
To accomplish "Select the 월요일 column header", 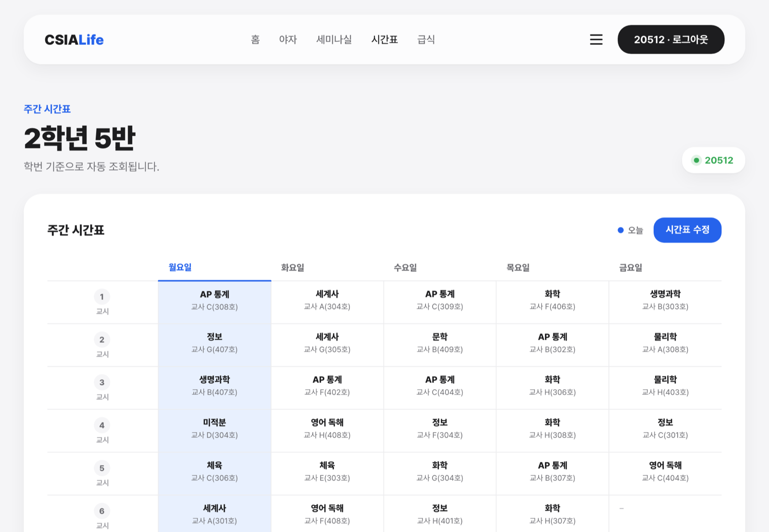I will point(180,267).
